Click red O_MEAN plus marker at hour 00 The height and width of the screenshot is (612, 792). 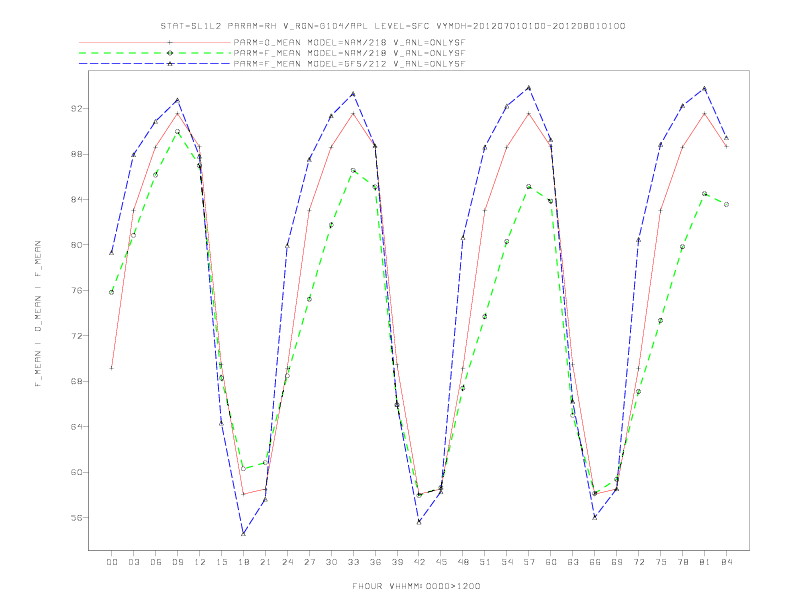112,368
